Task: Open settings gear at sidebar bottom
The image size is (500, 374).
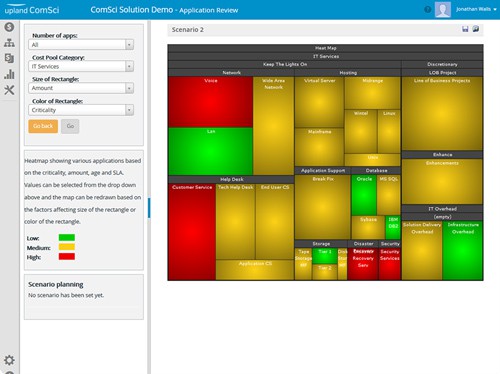Action: (9, 360)
